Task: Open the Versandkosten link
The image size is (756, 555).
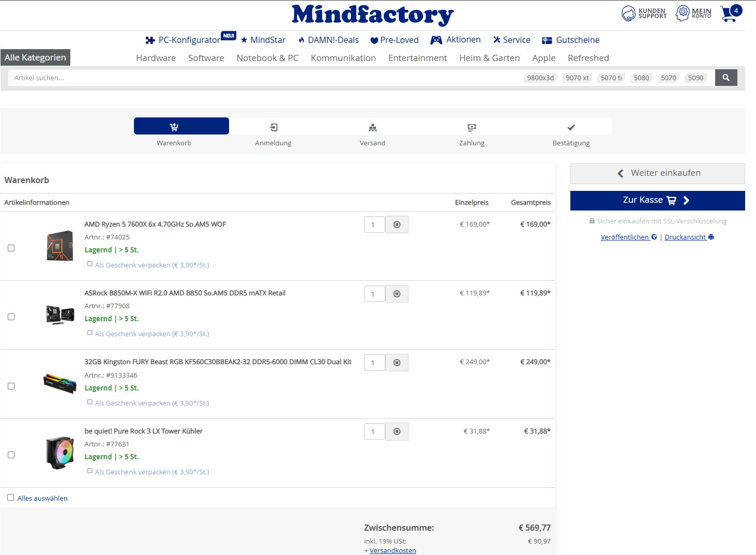Action: (392, 550)
